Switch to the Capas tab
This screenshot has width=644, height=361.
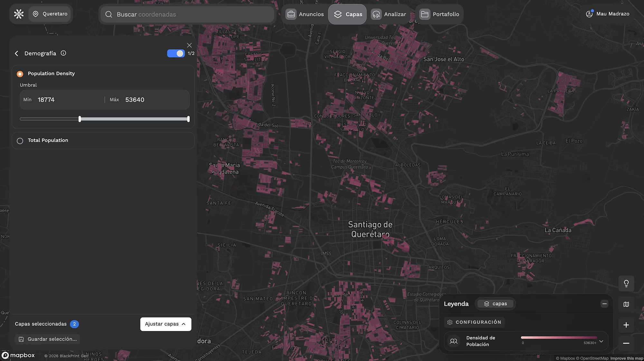(x=347, y=14)
